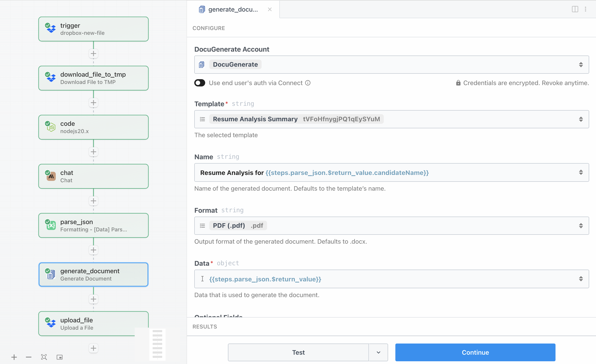Click the Dropbox icon on the upload_file step
Screen dimensions: 596x364
(x=51, y=324)
